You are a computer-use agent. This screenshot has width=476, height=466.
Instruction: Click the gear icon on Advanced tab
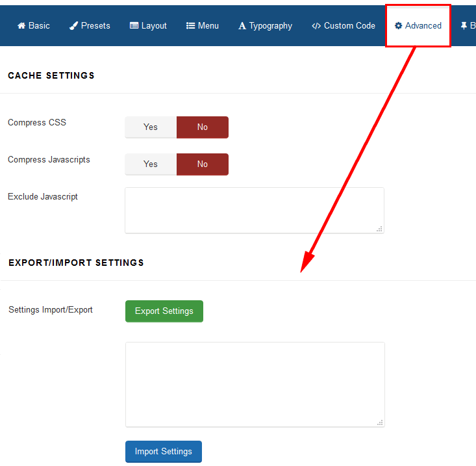click(399, 26)
